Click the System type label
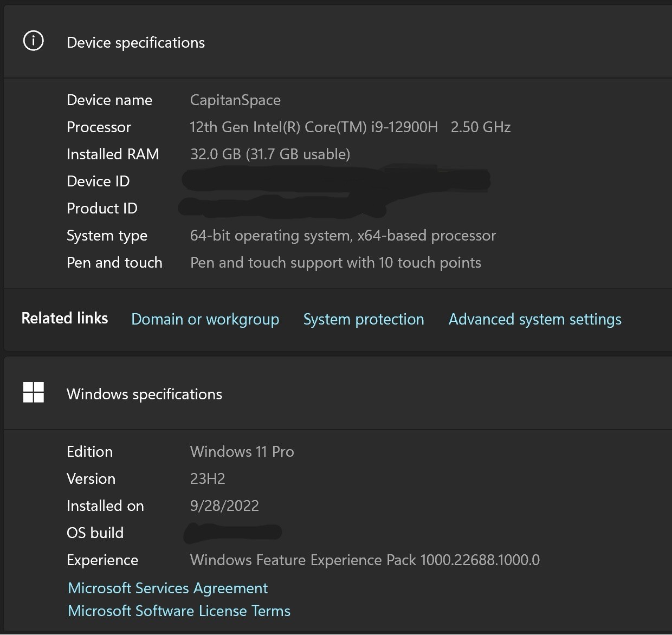672x635 pixels. [107, 235]
